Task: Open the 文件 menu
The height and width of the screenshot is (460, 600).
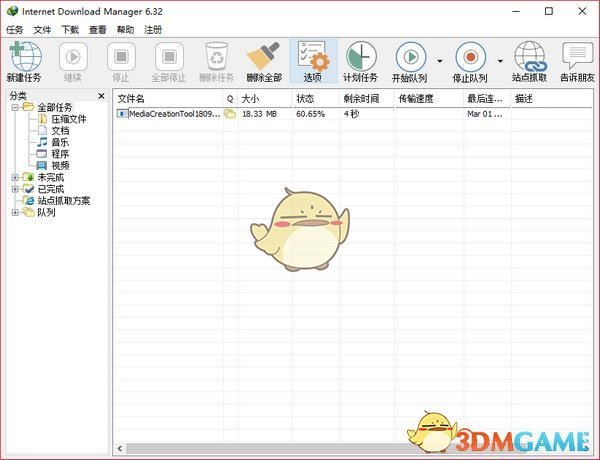Action: click(x=42, y=30)
